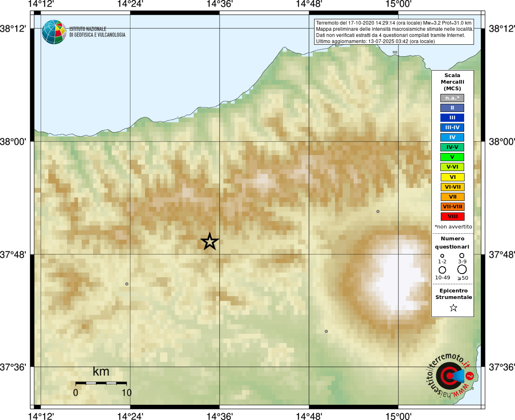This screenshot has height=420, width=515.
Task: Click the km scale bar
Action: (101, 383)
